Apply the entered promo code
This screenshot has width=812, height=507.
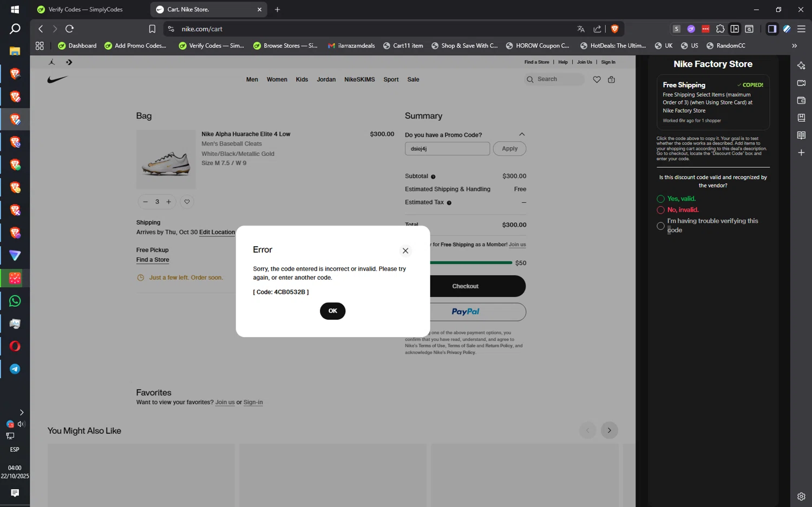coord(509,149)
